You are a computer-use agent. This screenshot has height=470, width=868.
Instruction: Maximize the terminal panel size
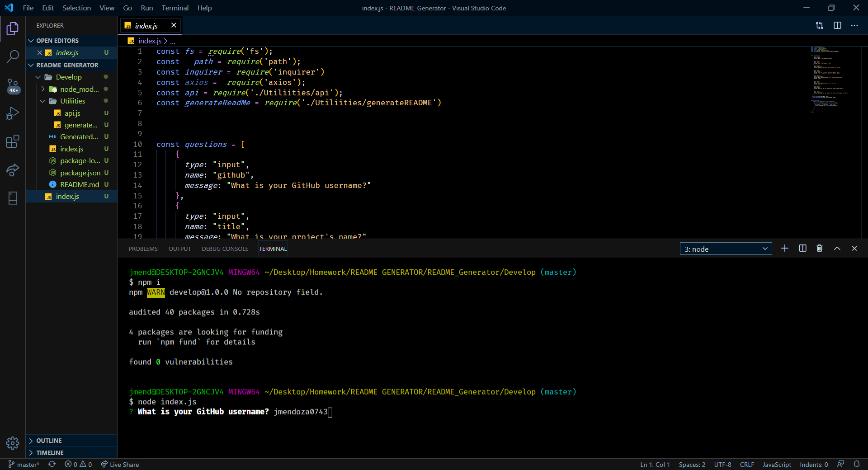[x=837, y=249]
